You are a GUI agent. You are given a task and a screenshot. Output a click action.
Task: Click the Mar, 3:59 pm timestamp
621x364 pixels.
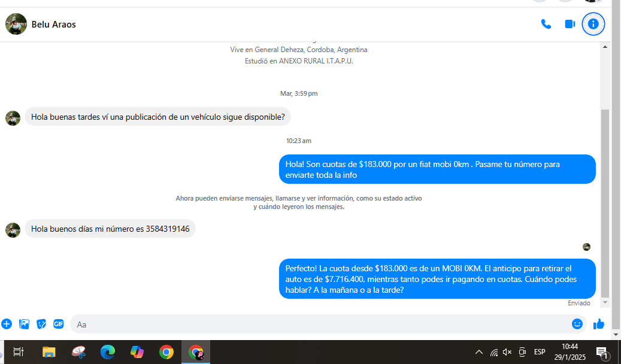click(299, 93)
